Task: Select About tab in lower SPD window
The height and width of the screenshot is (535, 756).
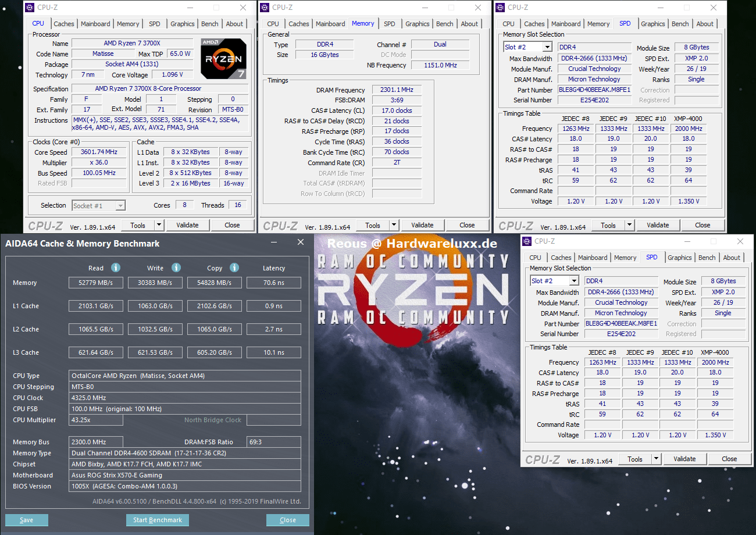Action: 732,258
